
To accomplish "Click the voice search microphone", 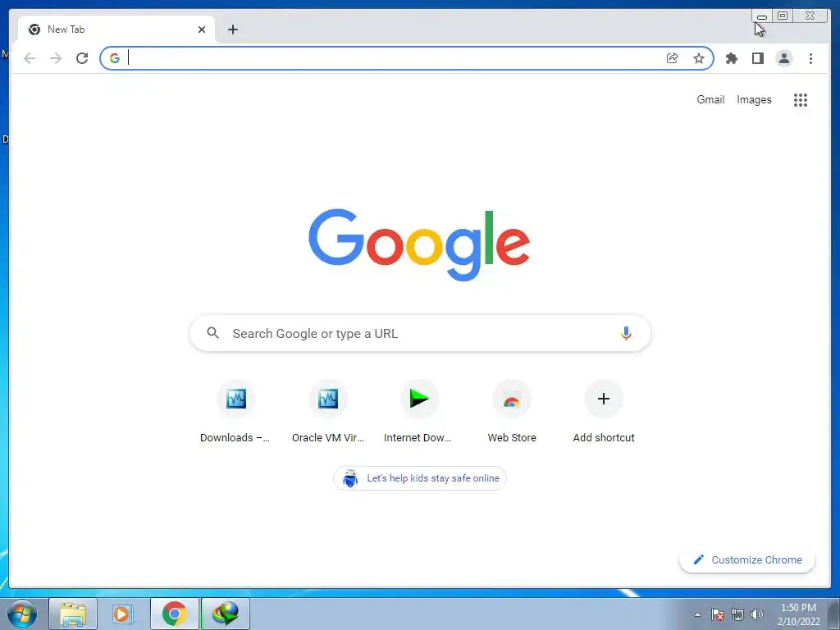I will 626,333.
